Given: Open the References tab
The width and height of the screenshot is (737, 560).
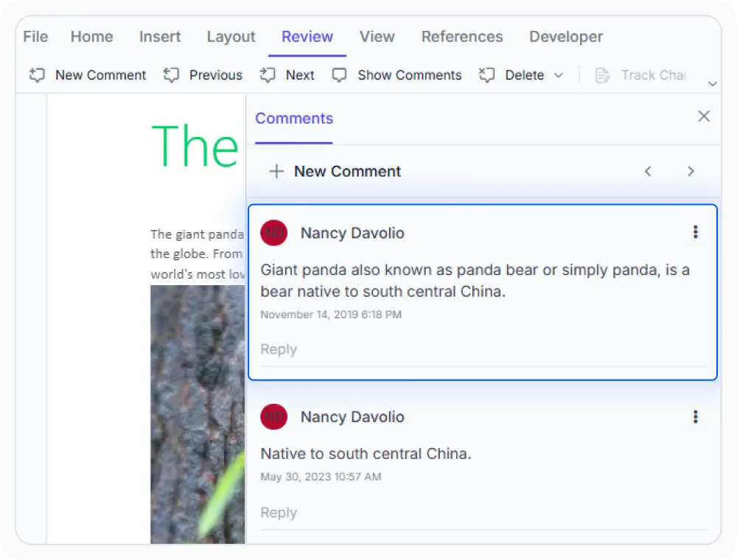Looking at the screenshot, I should pyautogui.click(x=462, y=37).
